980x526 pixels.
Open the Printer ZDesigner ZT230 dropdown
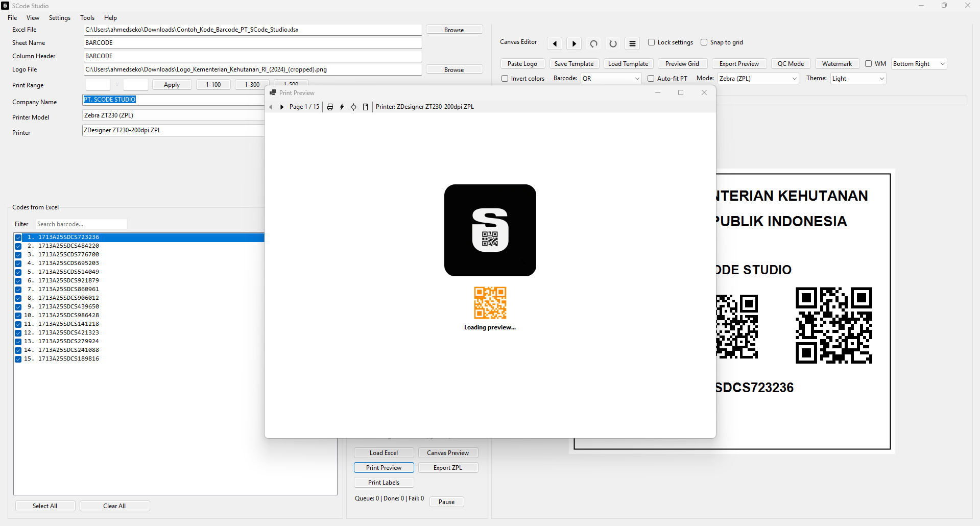pos(173,130)
